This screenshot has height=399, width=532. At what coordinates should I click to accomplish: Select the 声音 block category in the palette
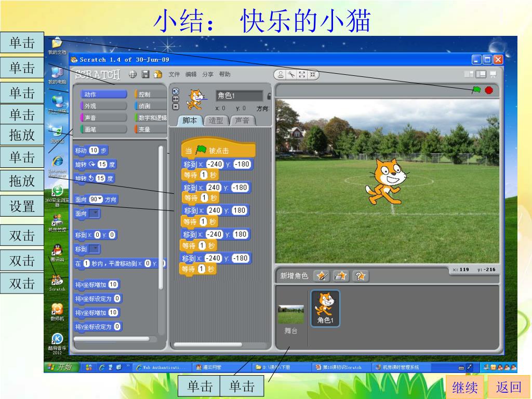pyautogui.click(x=103, y=117)
